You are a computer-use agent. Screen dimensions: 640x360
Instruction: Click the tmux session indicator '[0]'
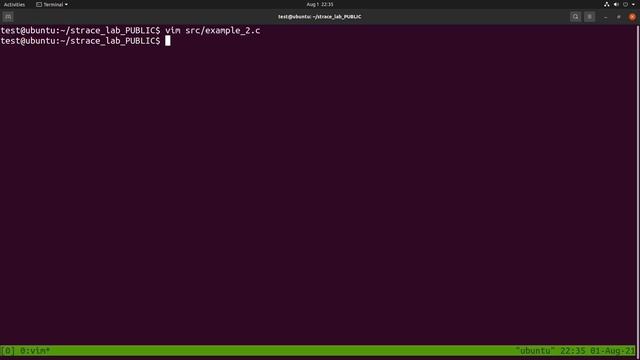[8, 351]
